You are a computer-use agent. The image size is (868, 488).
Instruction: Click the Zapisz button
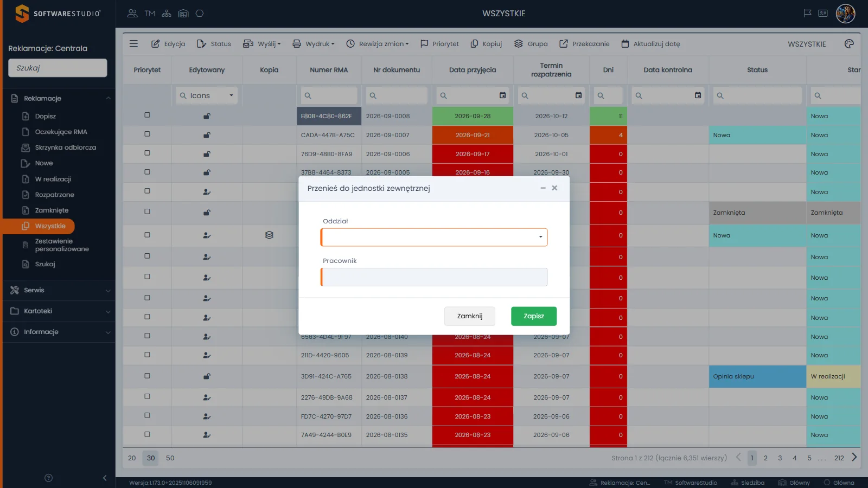[534, 316]
